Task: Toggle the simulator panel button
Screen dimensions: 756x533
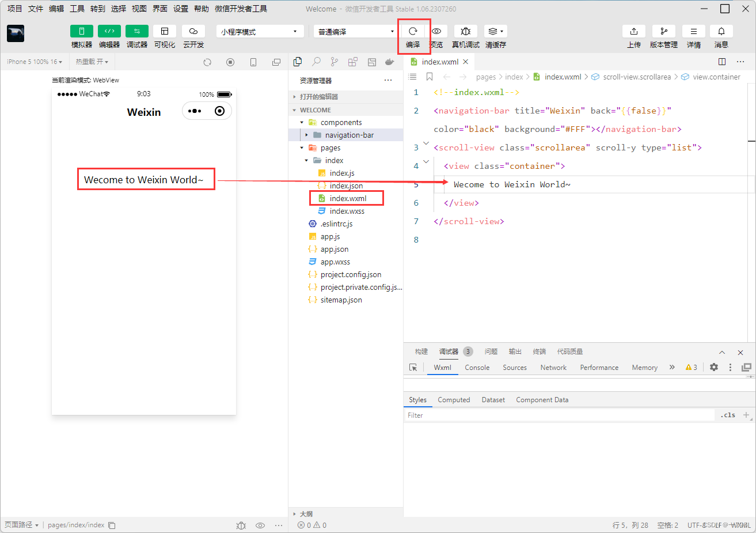Action: tap(82, 31)
